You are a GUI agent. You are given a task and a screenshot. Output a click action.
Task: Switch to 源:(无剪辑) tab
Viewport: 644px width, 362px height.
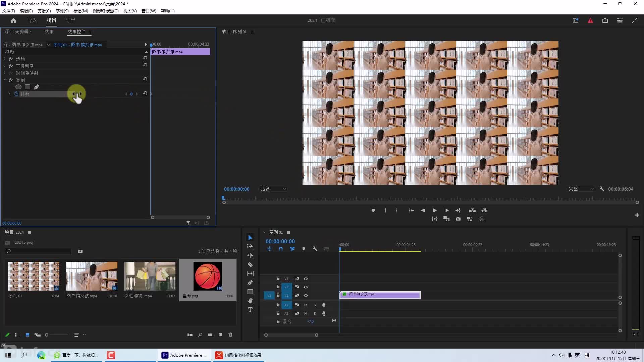18,32
